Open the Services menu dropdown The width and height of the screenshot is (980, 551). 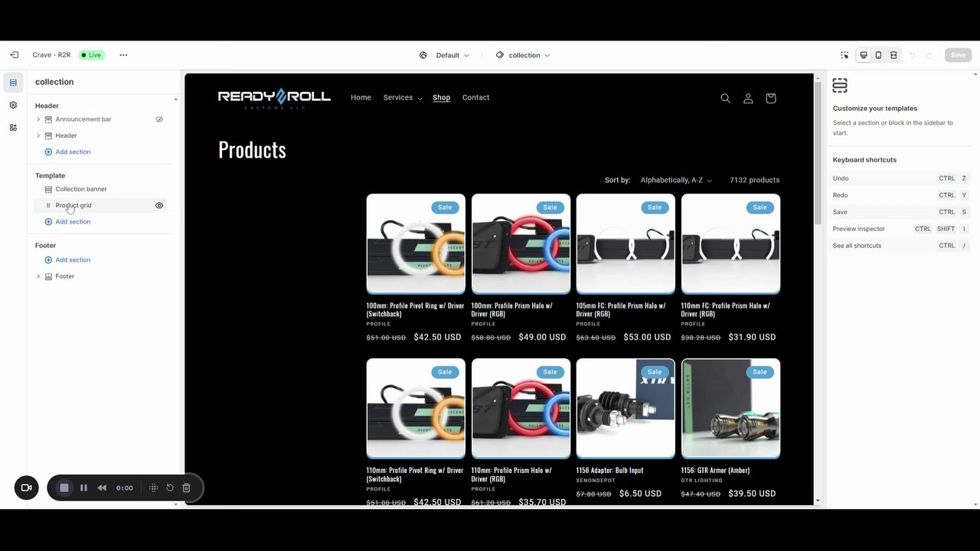pyautogui.click(x=403, y=98)
